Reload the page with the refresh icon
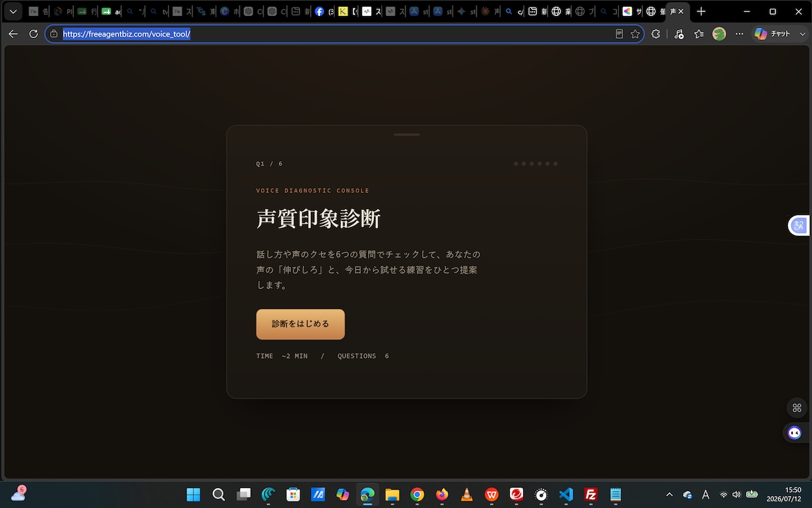The image size is (812, 508). pyautogui.click(x=33, y=34)
